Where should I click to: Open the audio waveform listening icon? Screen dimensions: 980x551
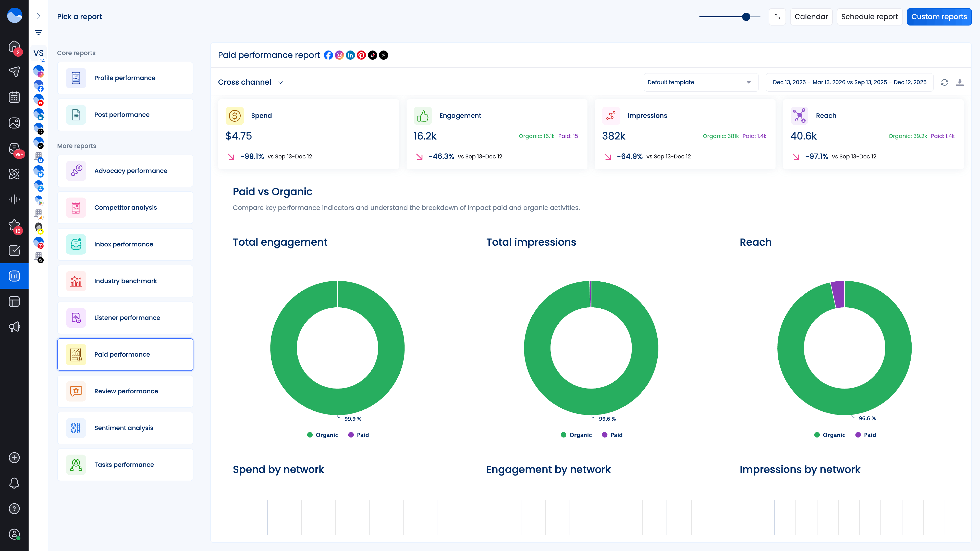point(14,199)
